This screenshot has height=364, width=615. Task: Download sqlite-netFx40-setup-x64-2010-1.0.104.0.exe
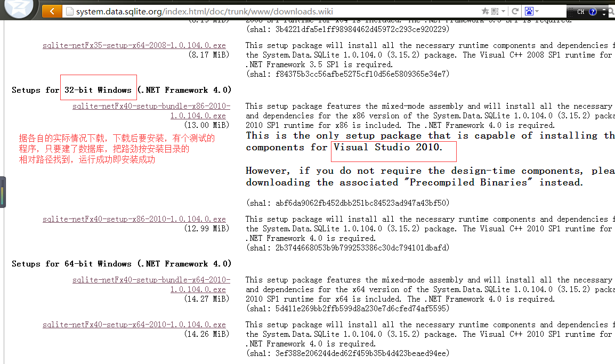[x=134, y=325]
